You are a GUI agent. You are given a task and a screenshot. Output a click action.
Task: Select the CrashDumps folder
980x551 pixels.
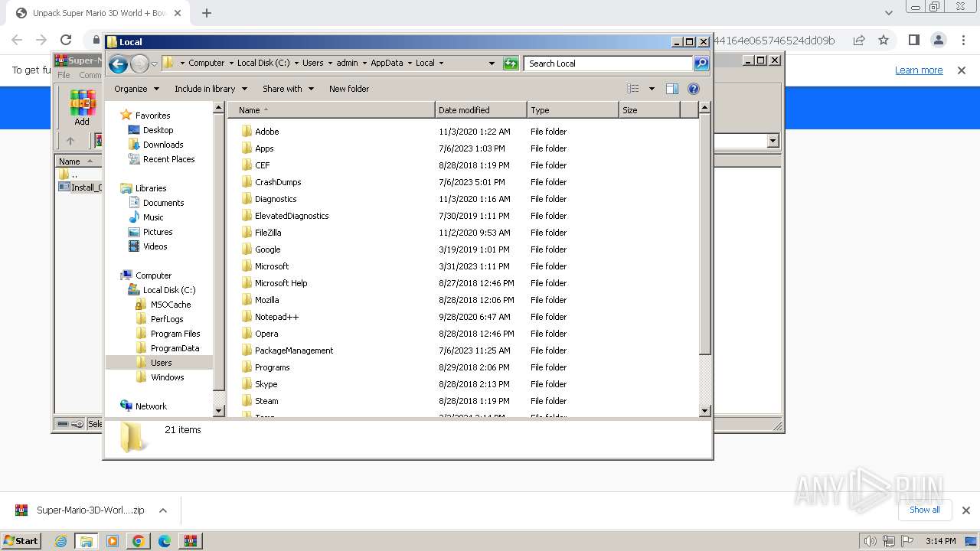pos(278,182)
